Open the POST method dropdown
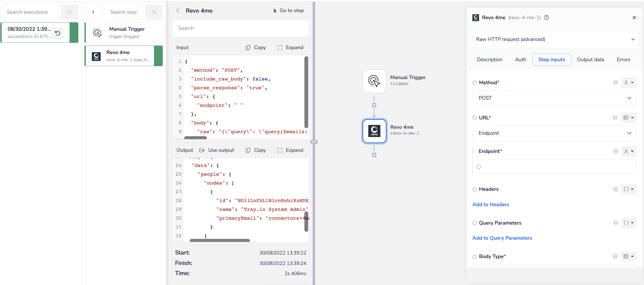644x285 pixels. pos(554,98)
